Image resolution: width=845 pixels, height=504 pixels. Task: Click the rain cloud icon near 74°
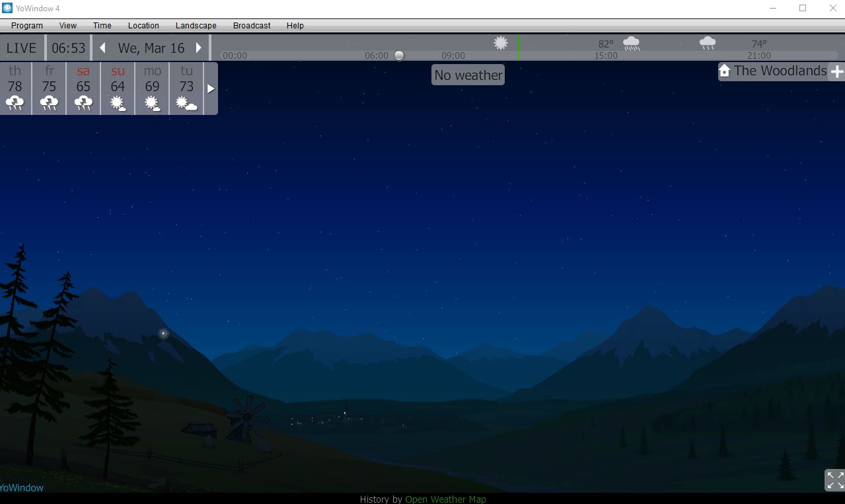707,44
